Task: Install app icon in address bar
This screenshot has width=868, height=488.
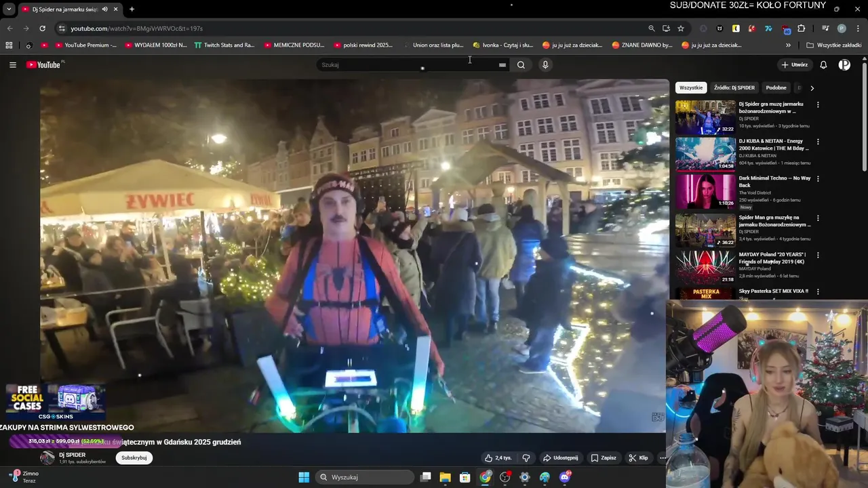Action: (x=666, y=28)
